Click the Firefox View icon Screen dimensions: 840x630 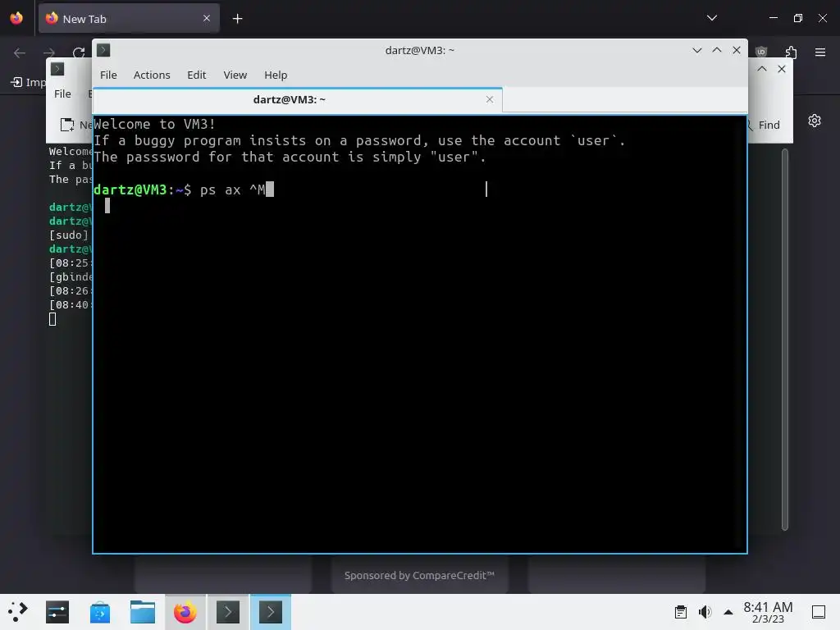tap(16, 18)
